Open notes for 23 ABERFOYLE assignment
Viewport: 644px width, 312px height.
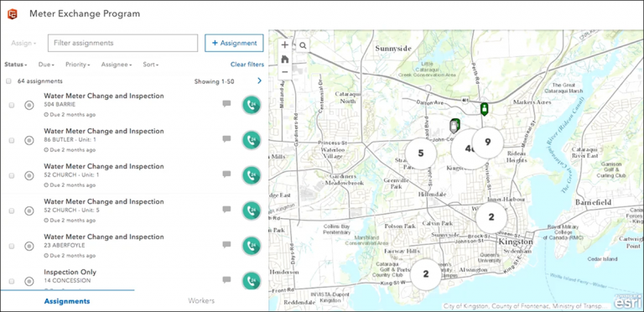point(226,245)
